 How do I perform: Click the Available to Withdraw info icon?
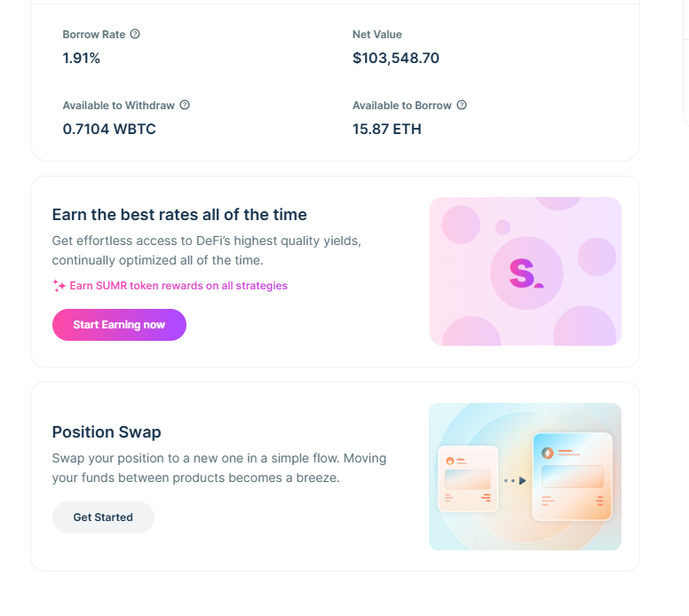click(185, 105)
